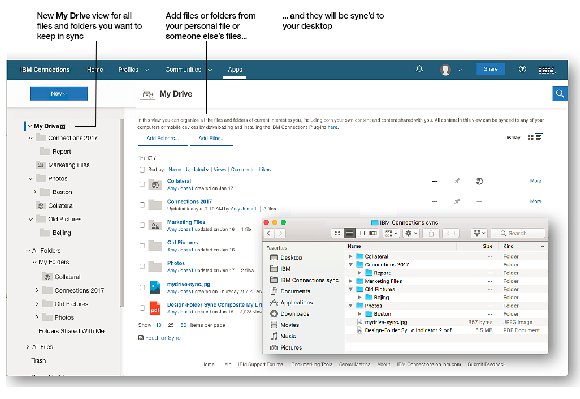Click the user avatar in the top bar
This screenshot has width=580, height=399.
(445, 70)
